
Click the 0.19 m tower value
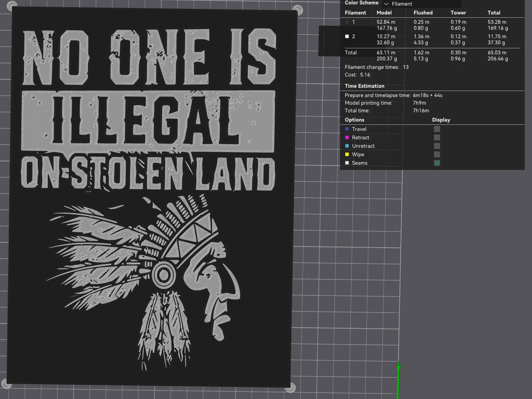458,22
